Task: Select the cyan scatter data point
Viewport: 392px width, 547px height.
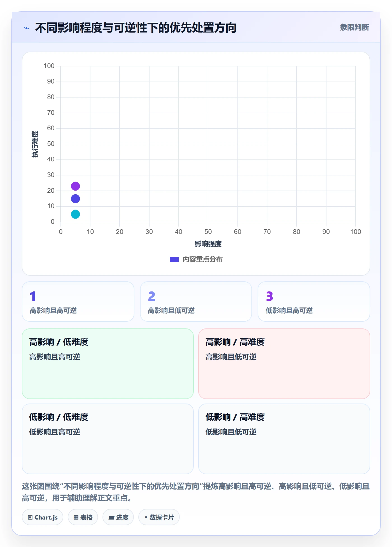Action: pyautogui.click(x=75, y=214)
